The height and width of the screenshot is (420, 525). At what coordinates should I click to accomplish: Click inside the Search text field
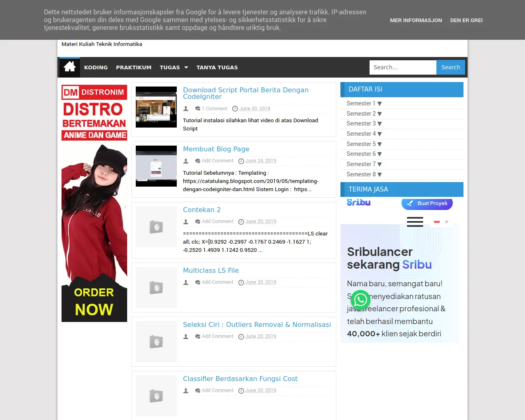tap(402, 67)
